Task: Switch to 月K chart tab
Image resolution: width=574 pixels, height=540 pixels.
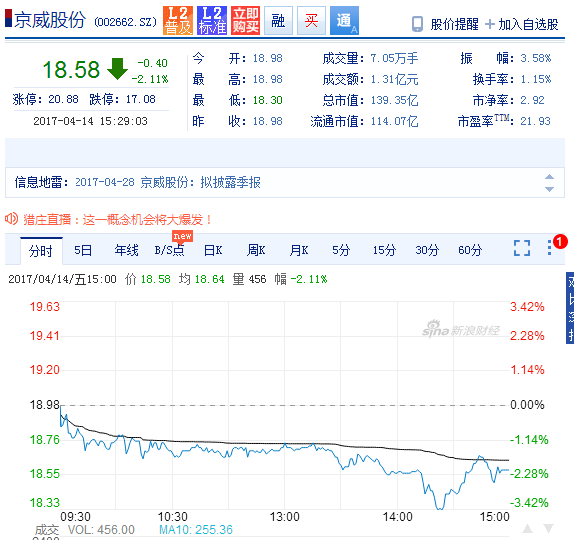Action: pos(299,250)
